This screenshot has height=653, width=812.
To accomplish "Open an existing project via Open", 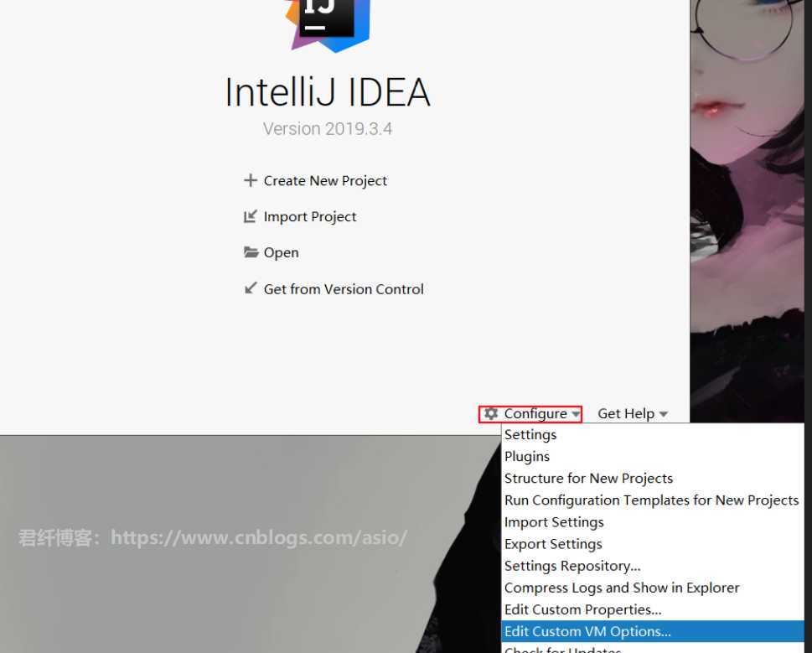I will click(x=282, y=252).
